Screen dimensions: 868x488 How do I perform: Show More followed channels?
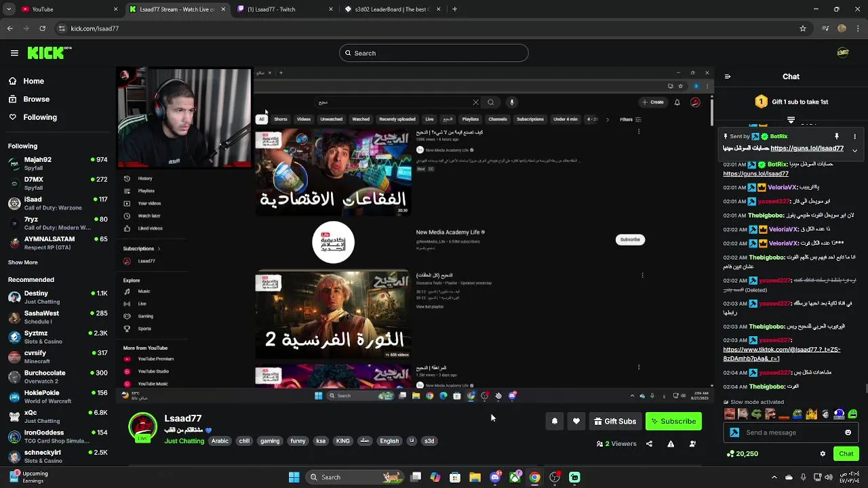[23, 262]
